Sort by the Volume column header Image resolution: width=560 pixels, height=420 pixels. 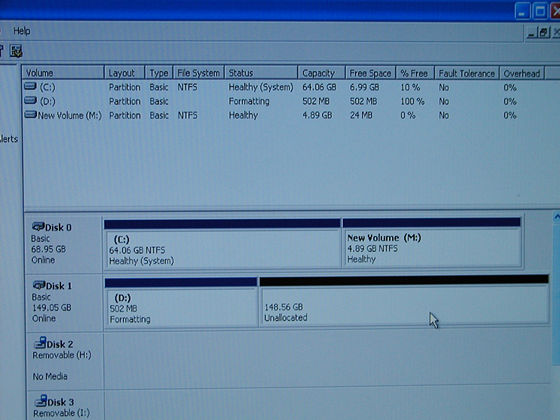pyautogui.click(x=63, y=73)
